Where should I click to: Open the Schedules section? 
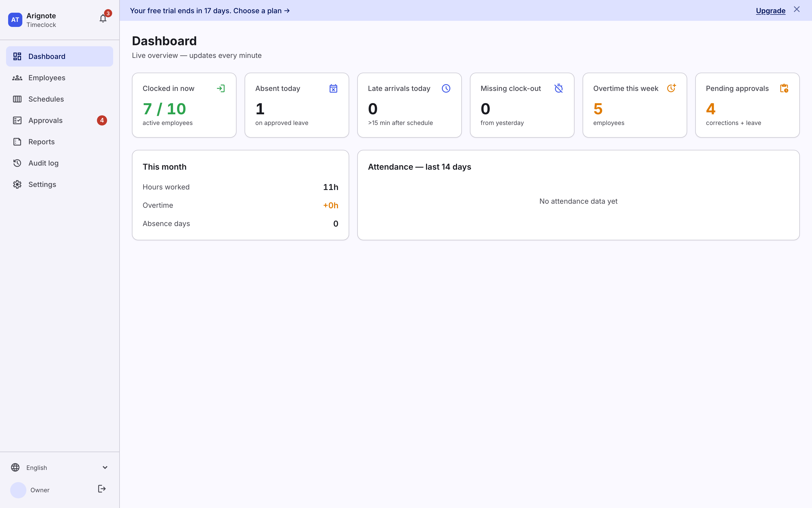60,99
